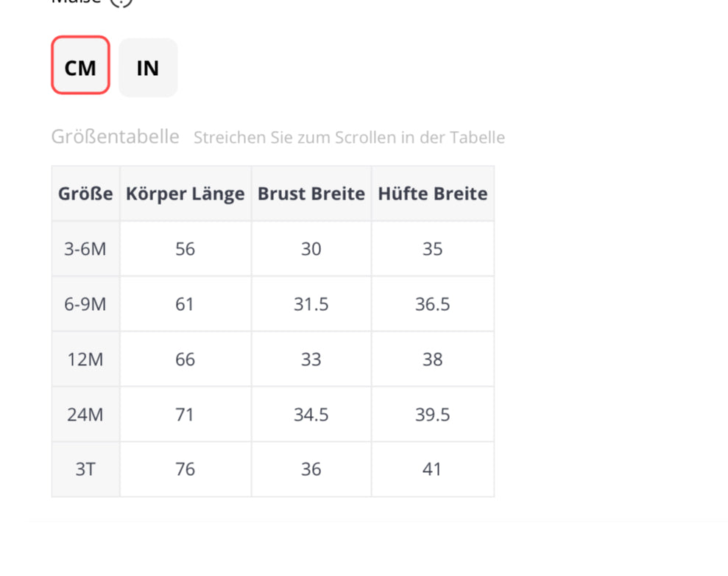Click the Größentabelle heading

115,136
